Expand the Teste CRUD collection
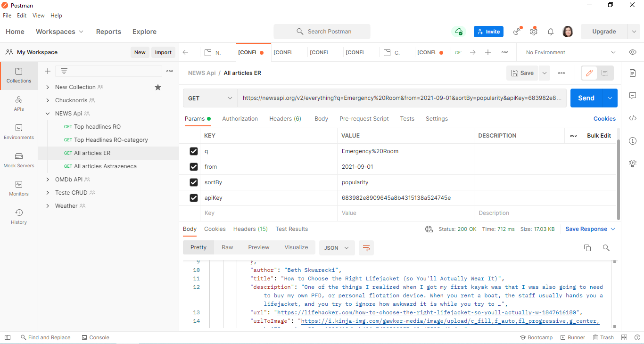This screenshot has height=344, width=644. [48, 193]
